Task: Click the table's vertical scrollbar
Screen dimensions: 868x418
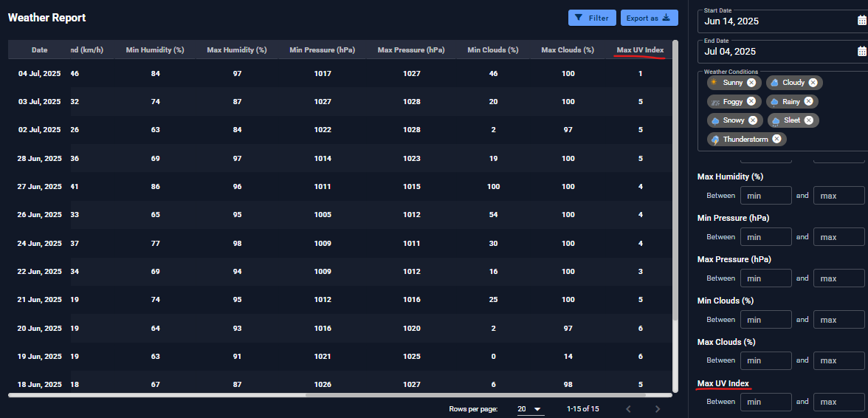Action: tap(675, 180)
